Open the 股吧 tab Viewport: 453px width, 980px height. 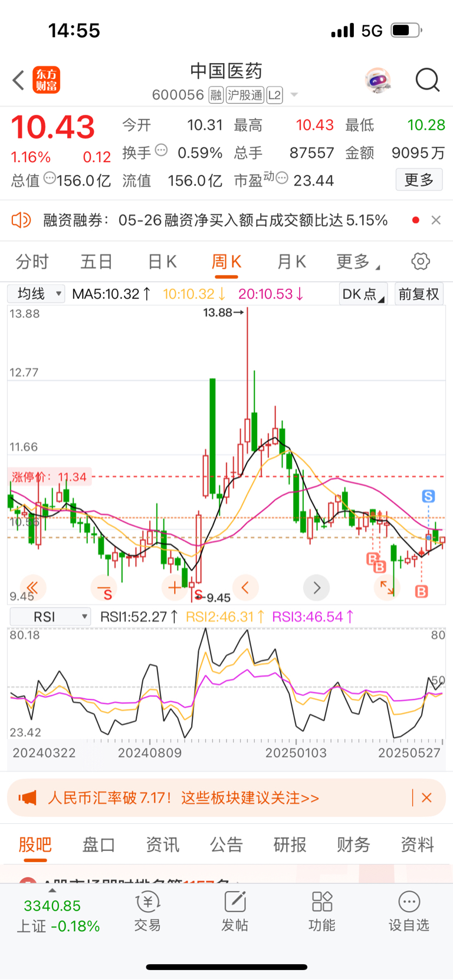pyautogui.click(x=35, y=844)
